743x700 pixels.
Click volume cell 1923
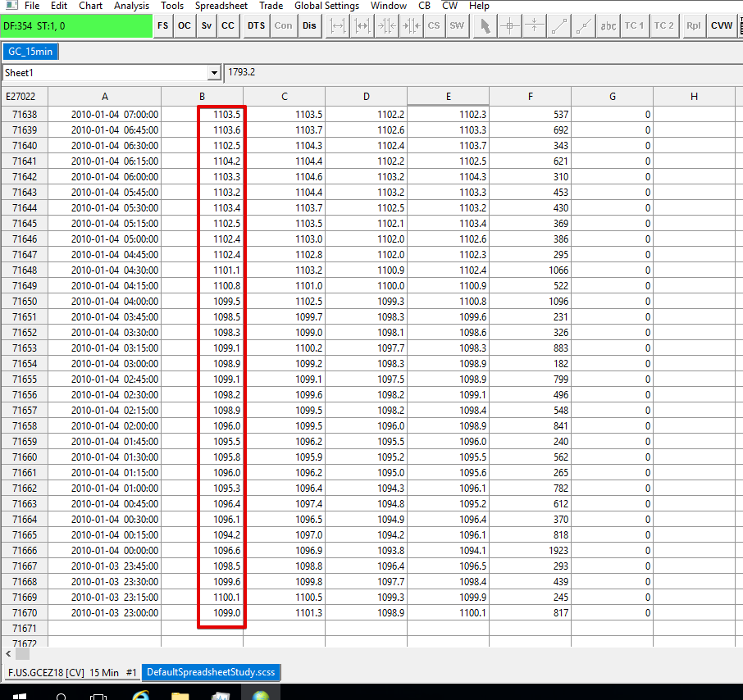click(x=531, y=551)
